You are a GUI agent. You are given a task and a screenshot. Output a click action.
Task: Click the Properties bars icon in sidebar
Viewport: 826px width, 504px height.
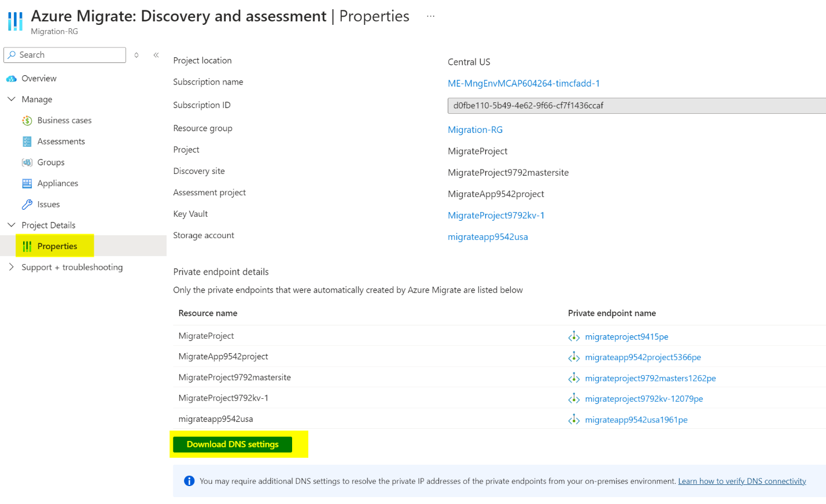click(27, 247)
